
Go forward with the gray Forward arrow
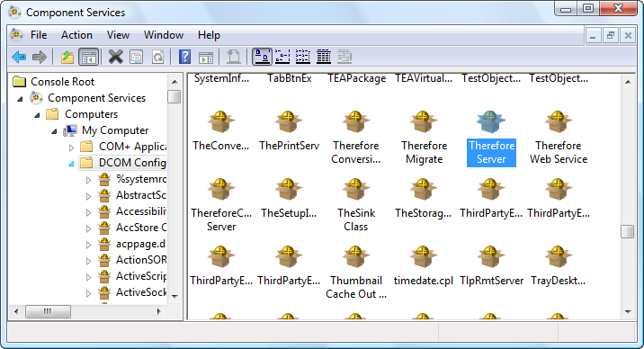tap(39, 57)
